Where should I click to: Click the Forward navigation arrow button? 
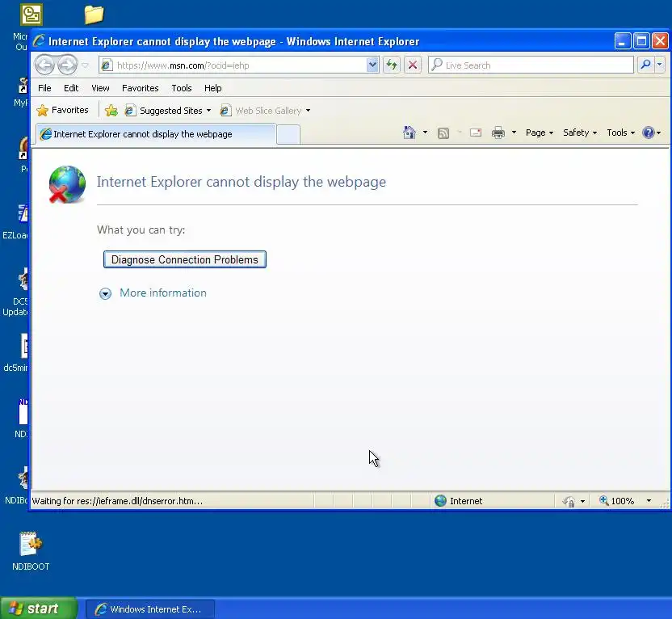(x=67, y=65)
